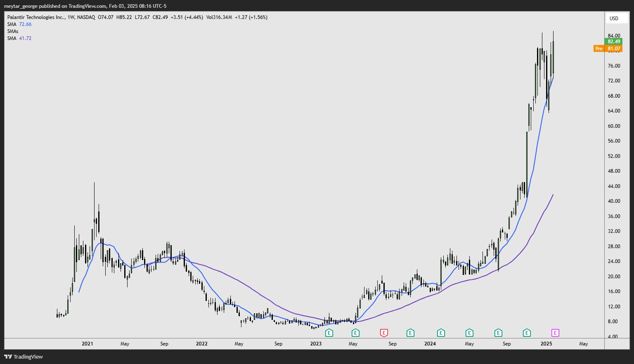
Task: Click the 48.00 price axis label
Action: click(x=614, y=171)
